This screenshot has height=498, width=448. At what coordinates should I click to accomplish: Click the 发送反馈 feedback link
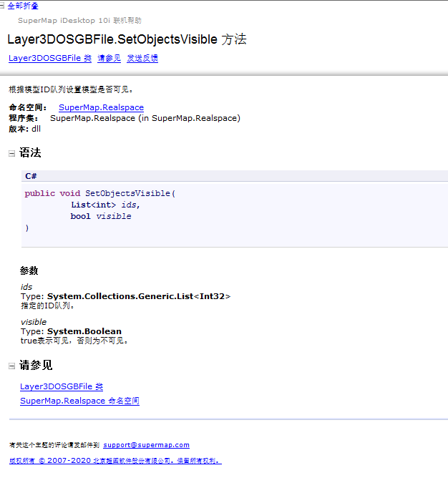pos(142,58)
